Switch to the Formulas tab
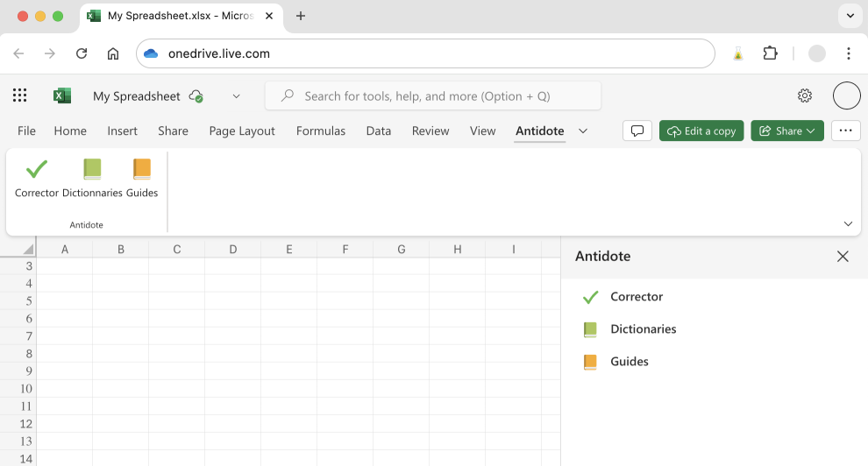Screen dimensions: 868x466 [x=321, y=131]
